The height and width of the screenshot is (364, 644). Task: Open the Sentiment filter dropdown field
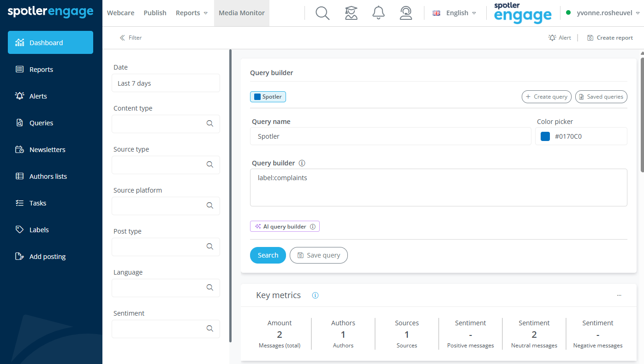click(x=166, y=329)
